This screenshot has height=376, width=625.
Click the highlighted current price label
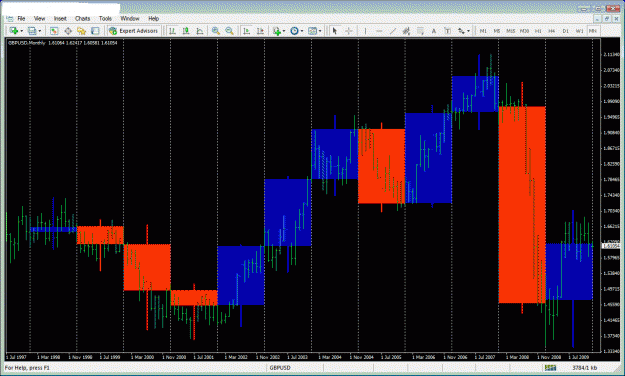[610, 246]
